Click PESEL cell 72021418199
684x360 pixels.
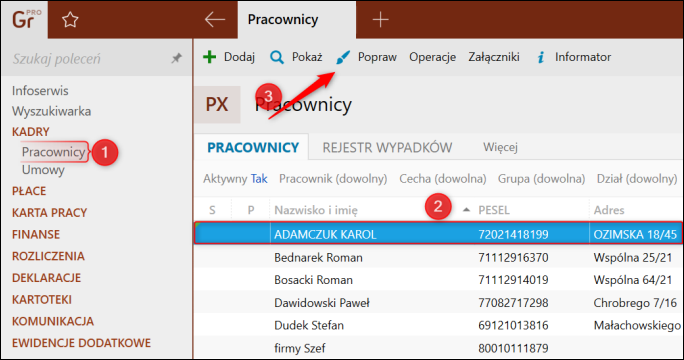[513, 235]
